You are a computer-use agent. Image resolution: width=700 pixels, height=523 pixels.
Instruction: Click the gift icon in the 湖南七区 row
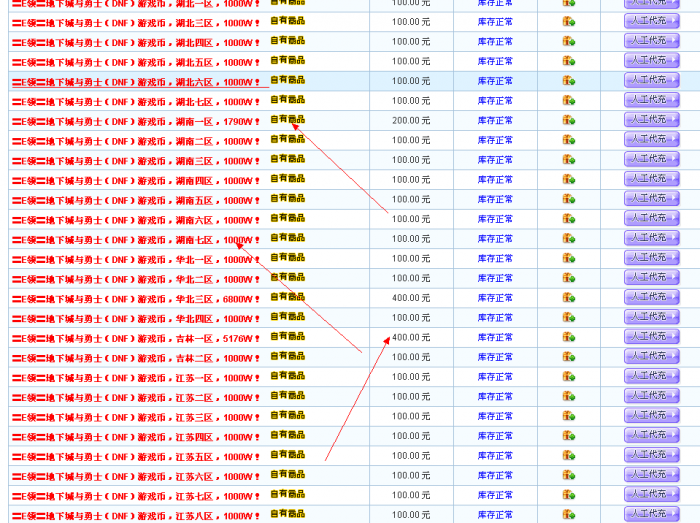568,238
